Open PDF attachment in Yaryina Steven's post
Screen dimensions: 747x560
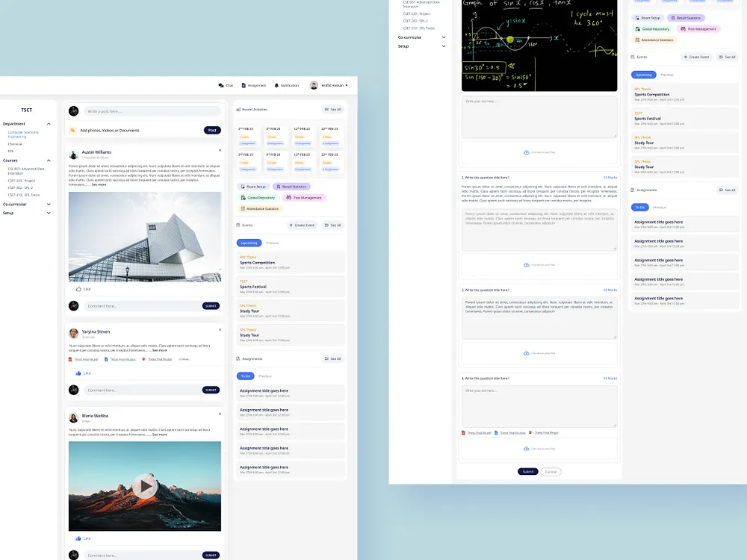tap(83, 359)
